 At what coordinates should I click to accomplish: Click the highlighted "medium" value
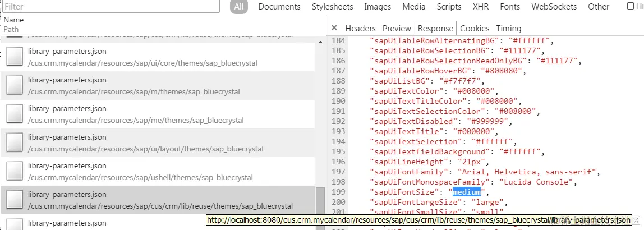pos(467,192)
